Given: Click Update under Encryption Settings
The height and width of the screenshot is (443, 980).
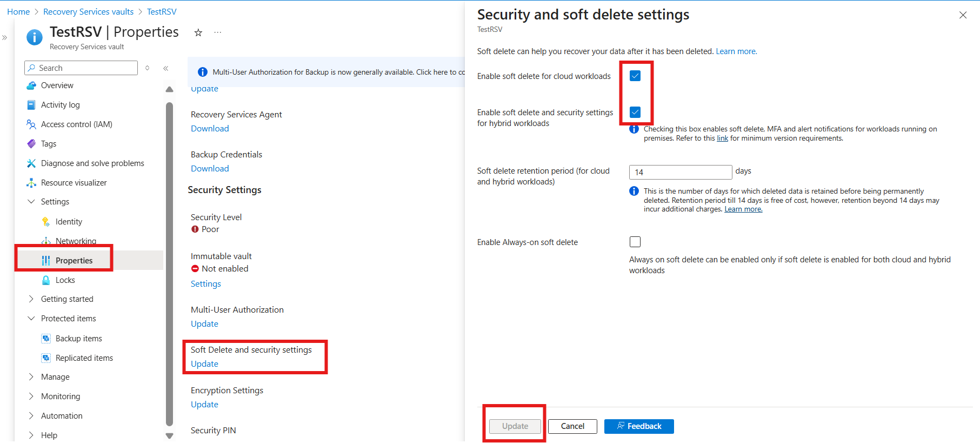Looking at the screenshot, I should (204, 405).
